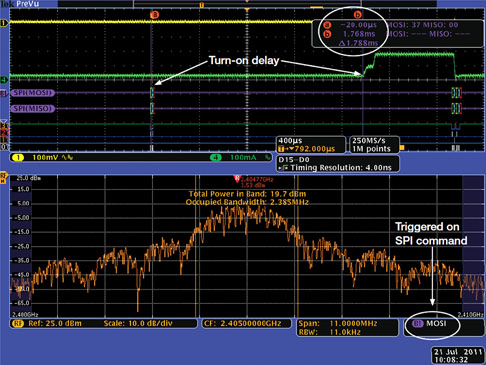Select the green channel 4 ground marker
This screenshot has width=486, height=365.
[4, 79]
